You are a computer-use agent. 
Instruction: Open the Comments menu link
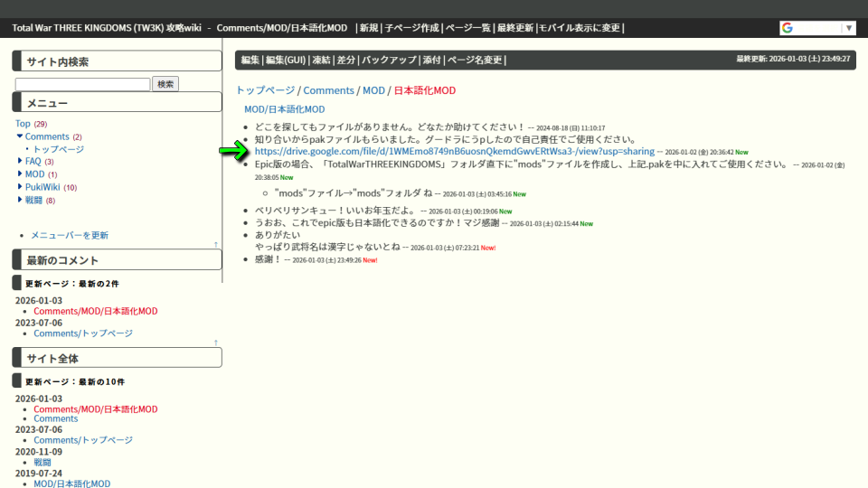pyautogui.click(x=47, y=136)
